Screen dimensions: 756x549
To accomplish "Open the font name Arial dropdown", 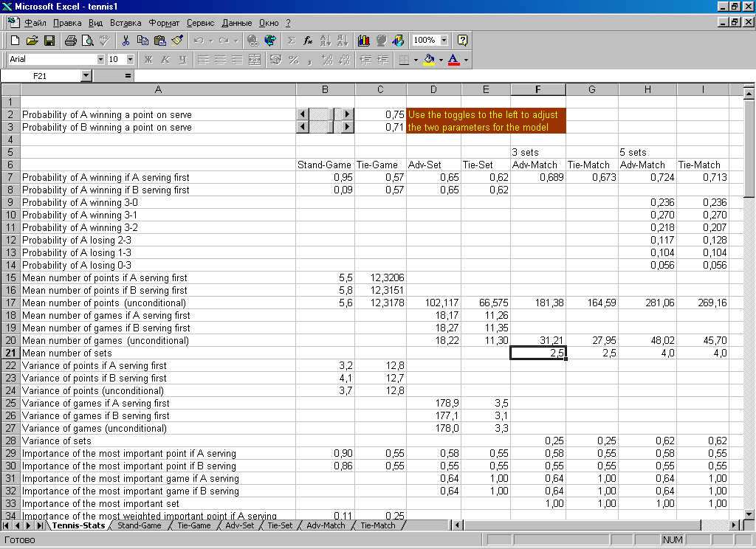I will 100,59.
